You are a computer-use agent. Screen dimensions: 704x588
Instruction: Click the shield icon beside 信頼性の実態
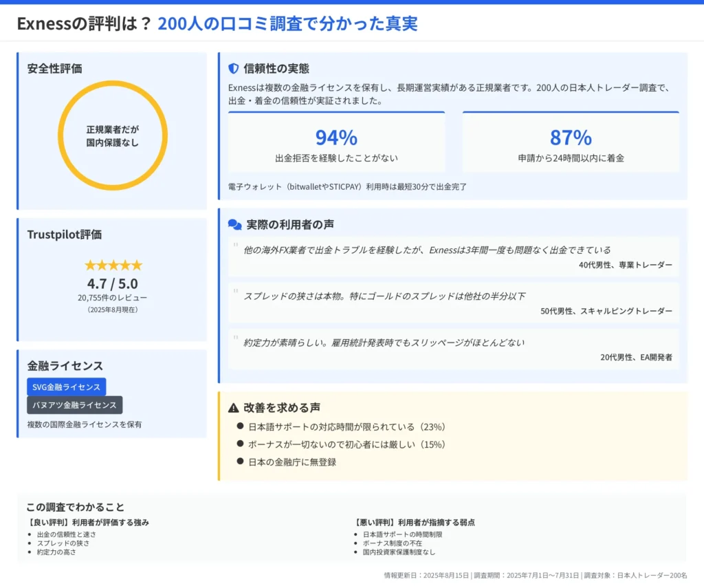(x=234, y=68)
